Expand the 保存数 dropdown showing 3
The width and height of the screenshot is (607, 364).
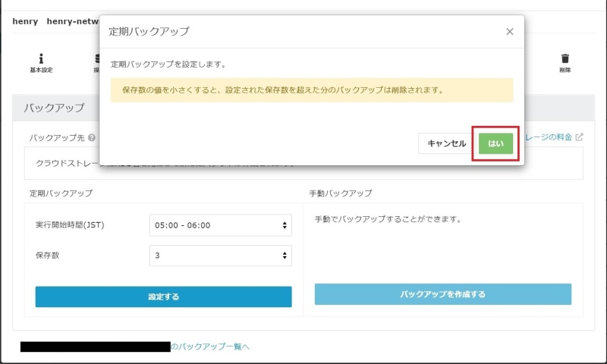point(220,256)
